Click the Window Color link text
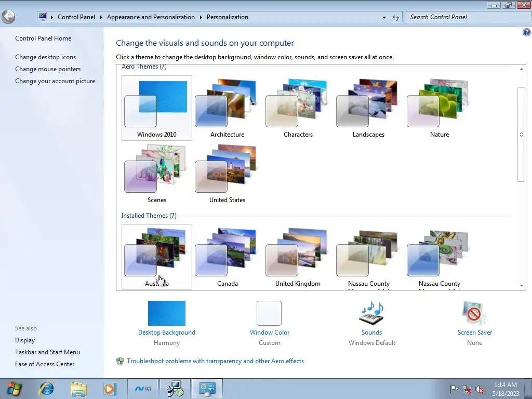This screenshot has width=532, height=399. click(x=270, y=332)
